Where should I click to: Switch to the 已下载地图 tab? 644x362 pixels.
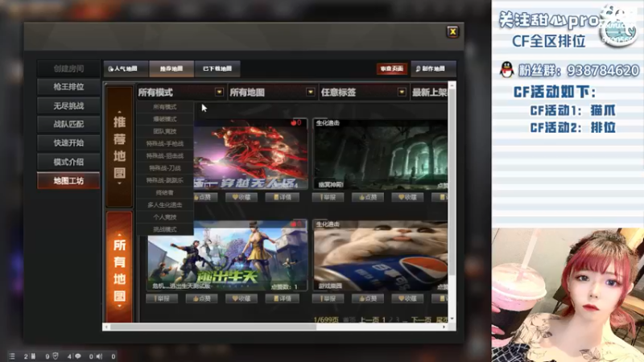(217, 68)
